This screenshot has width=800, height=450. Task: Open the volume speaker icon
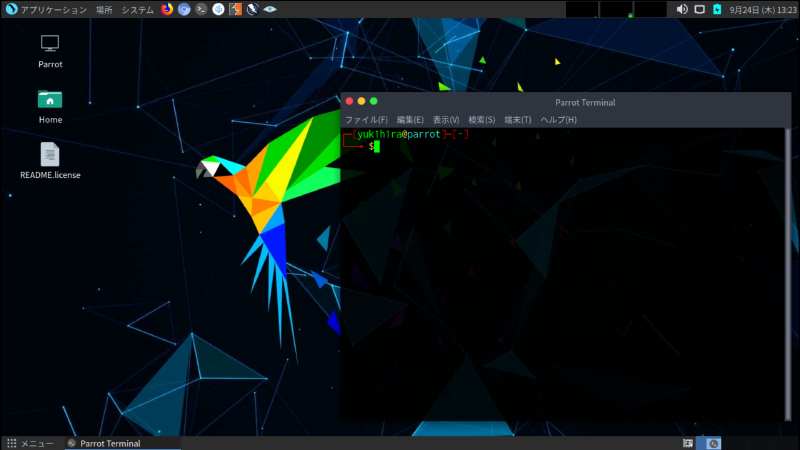682,9
